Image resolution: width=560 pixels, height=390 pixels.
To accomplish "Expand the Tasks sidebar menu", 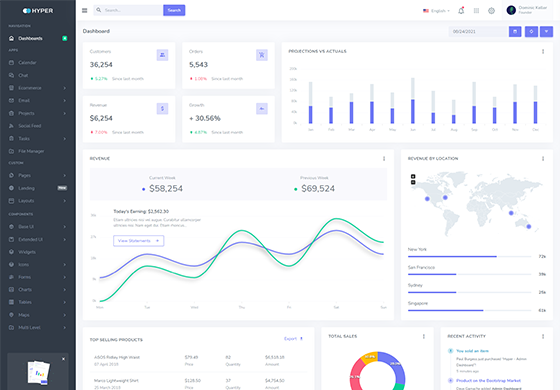I will tap(38, 138).
